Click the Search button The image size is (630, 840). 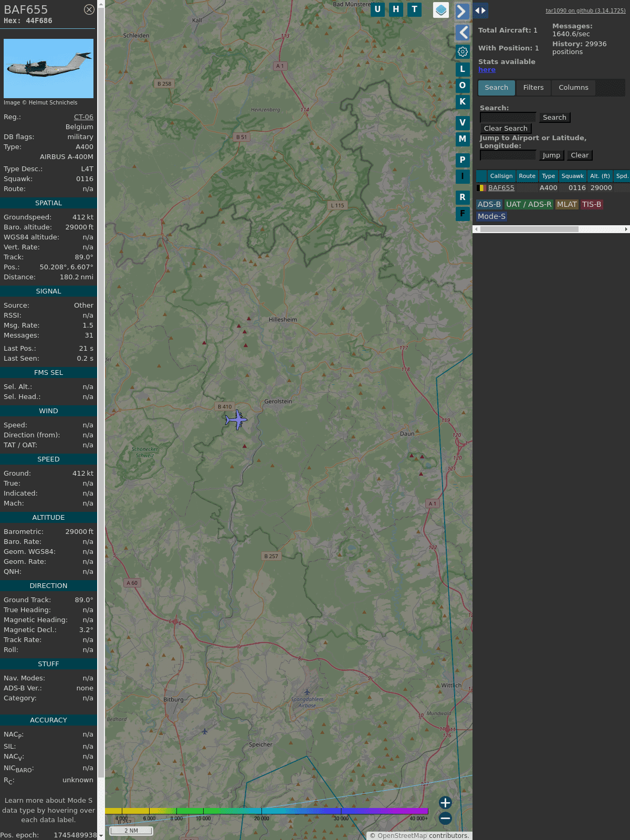click(x=554, y=118)
